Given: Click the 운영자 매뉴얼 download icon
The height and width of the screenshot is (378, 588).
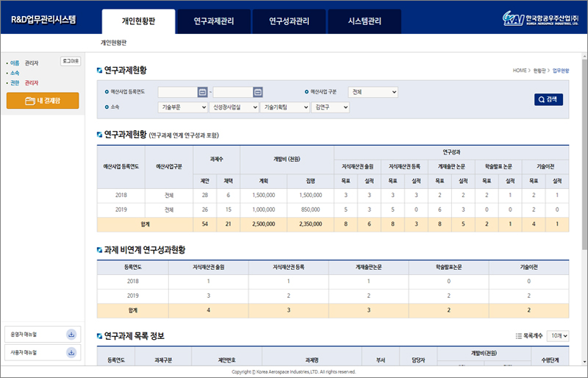Looking at the screenshot, I should pyautogui.click(x=71, y=335).
